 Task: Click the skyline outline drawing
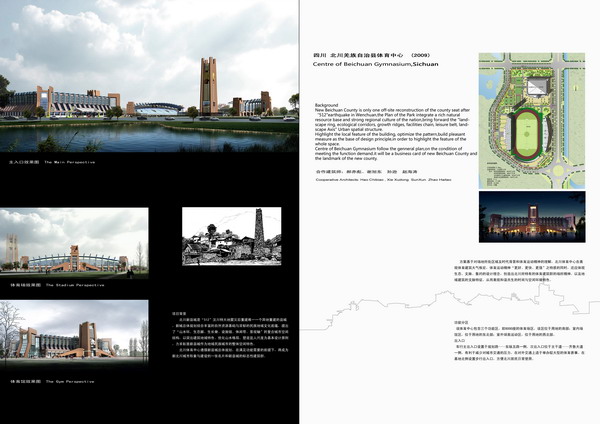click(x=450, y=308)
